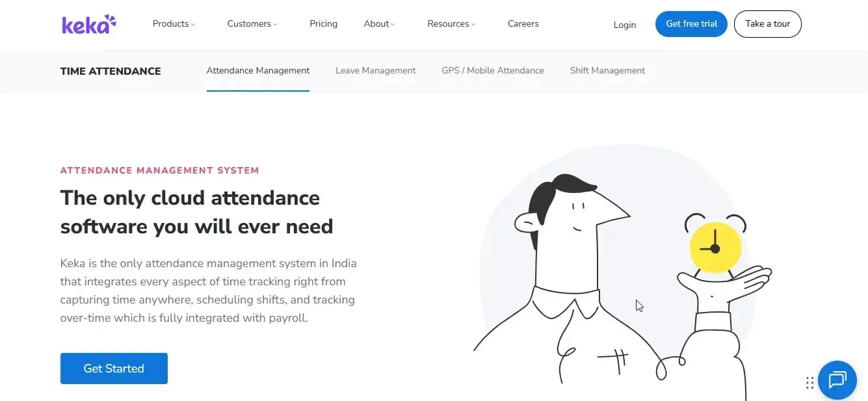868x401 pixels.
Task: Go to the Pricing page
Action: 323,24
